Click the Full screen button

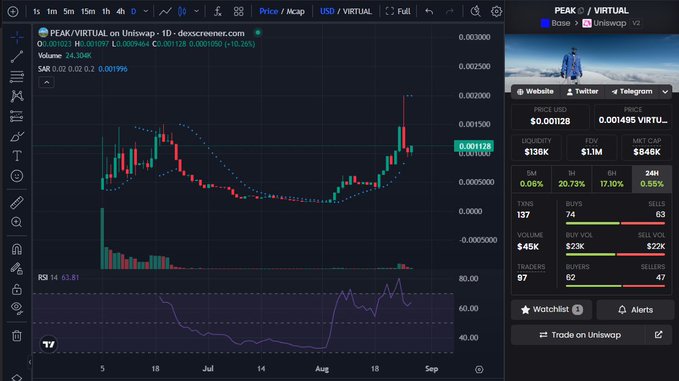tap(398, 12)
